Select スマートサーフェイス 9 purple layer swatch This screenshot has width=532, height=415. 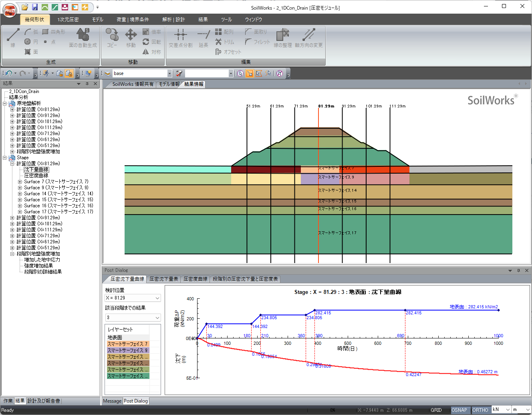[x=128, y=350]
